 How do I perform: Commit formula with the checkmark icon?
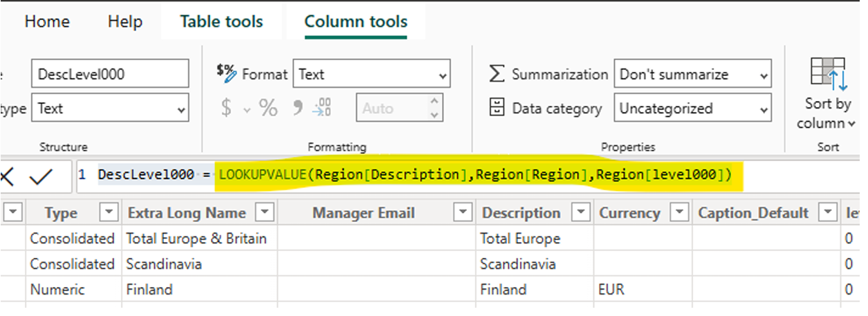[41, 176]
